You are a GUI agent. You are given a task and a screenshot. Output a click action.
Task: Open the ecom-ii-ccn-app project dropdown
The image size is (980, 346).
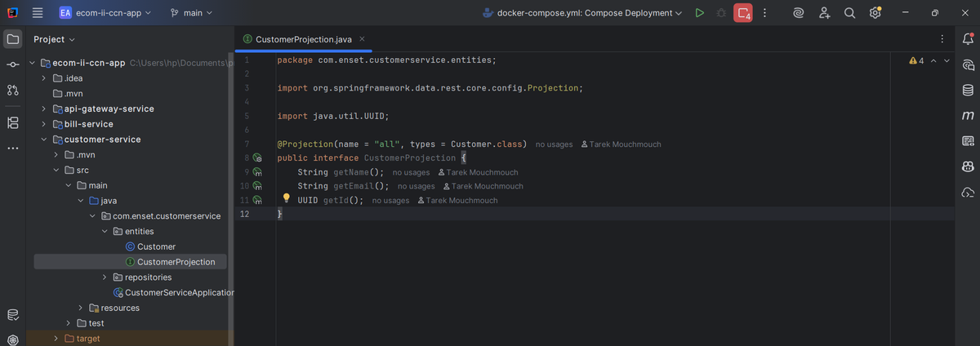[x=105, y=13]
